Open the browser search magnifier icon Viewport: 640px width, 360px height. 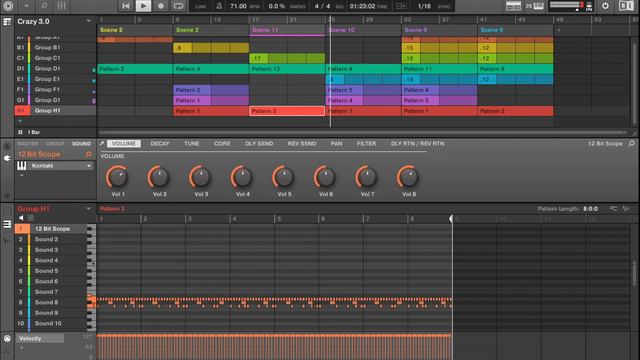coord(44,6)
